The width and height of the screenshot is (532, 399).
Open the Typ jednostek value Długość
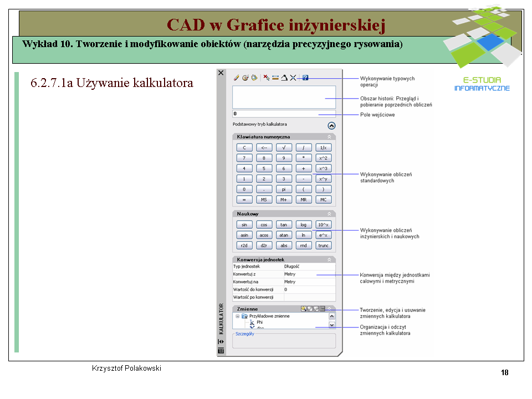click(309, 267)
